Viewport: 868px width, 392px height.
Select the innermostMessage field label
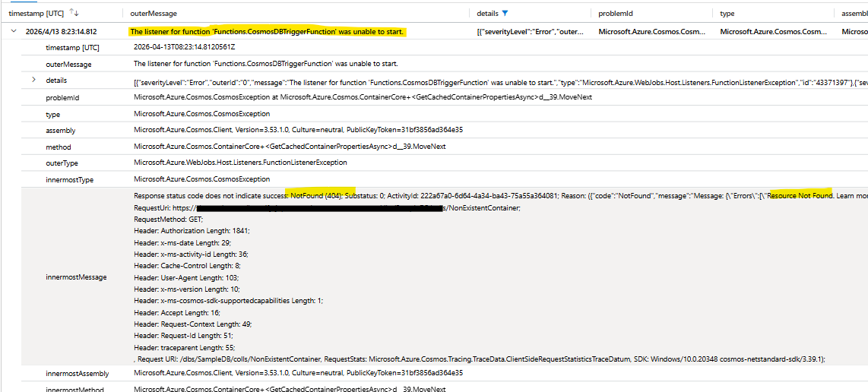pyautogui.click(x=76, y=277)
